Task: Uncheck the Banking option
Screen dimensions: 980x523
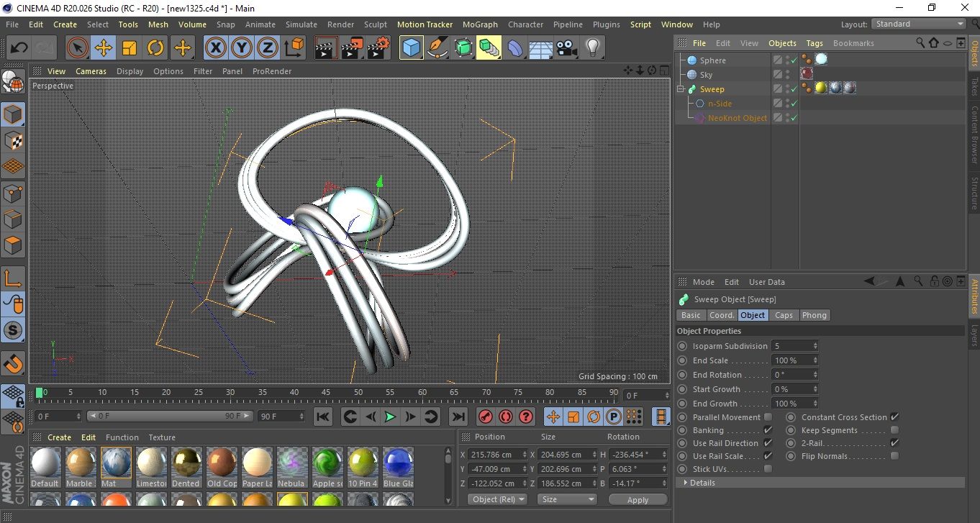Action: (768, 430)
